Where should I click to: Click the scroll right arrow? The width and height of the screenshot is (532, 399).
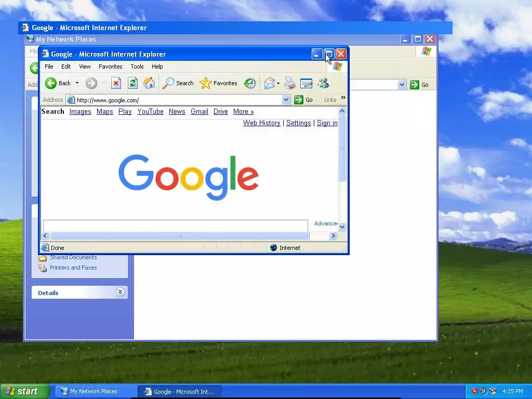coord(333,235)
